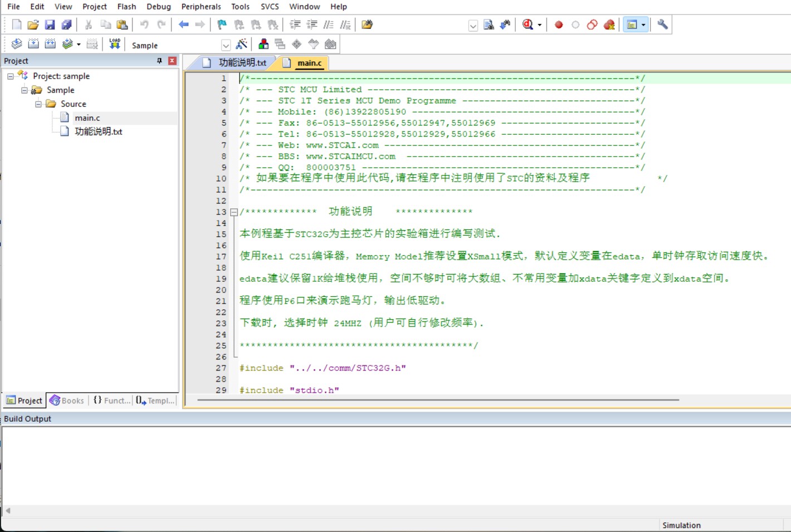
Task: Click the editor horizontal scrollbar
Action: pos(437,400)
